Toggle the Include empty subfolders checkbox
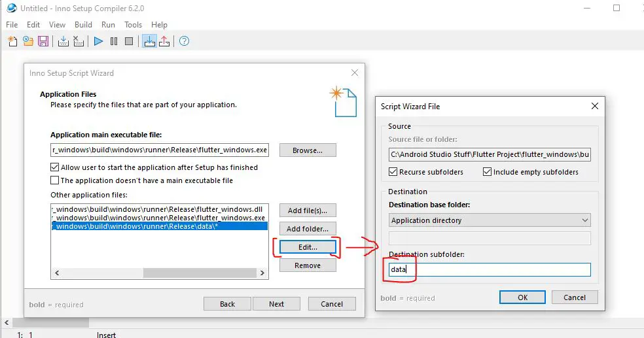644x338 pixels. coord(487,172)
